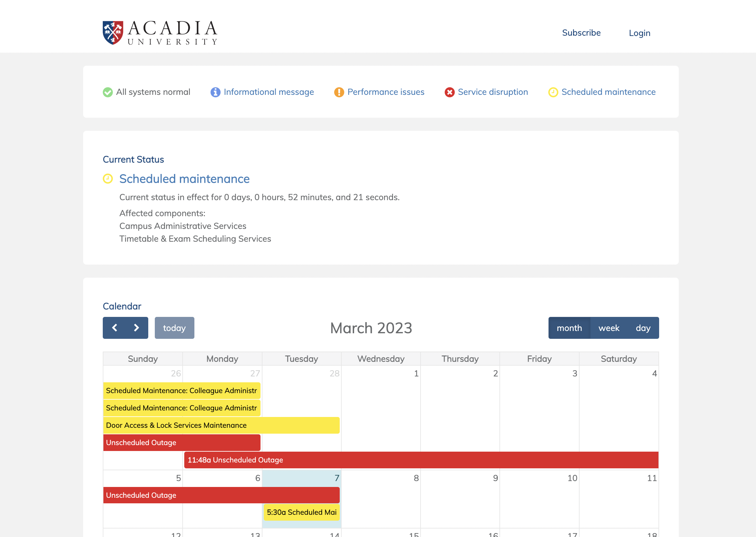Click the Calendar section heading
756x537 pixels.
click(x=122, y=306)
